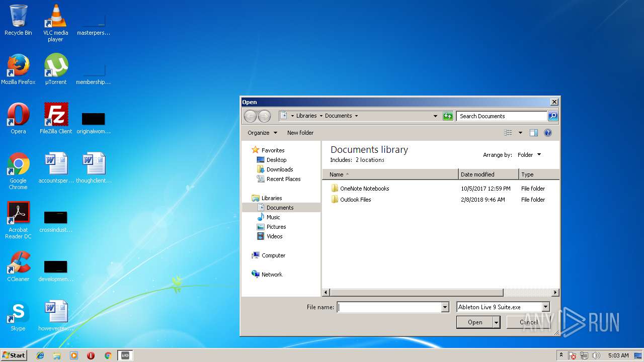Click the File name input field
The height and width of the screenshot is (362, 644).
389,307
